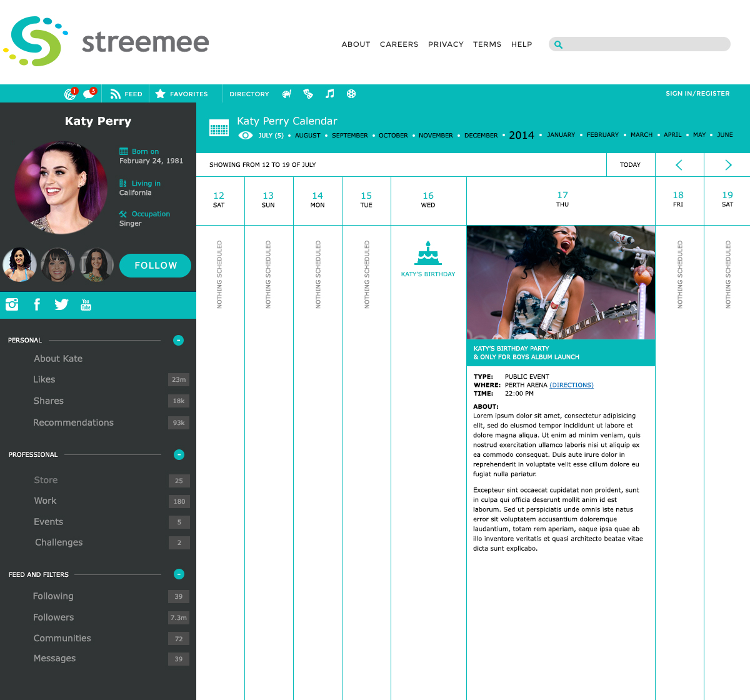750x700 pixels.
Task: Open Katy Perry's YouTube icon
Action: click(x=86, y=304)
